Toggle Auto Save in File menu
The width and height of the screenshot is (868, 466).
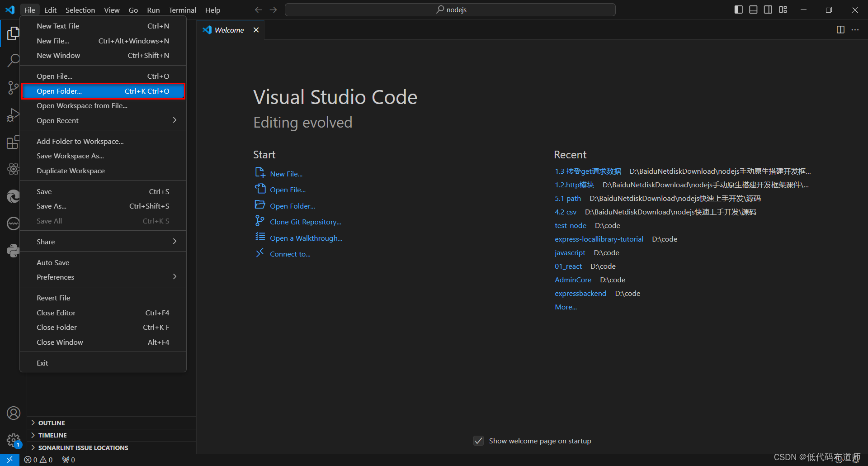click(x=103, y=262)
